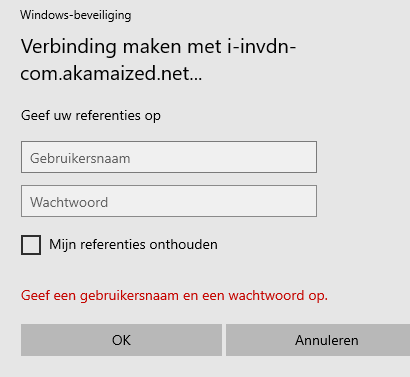This screenshot has height=377, width=410.
Task: Tick the Mijn referenties onthouden checkbox
Action: 31,245
